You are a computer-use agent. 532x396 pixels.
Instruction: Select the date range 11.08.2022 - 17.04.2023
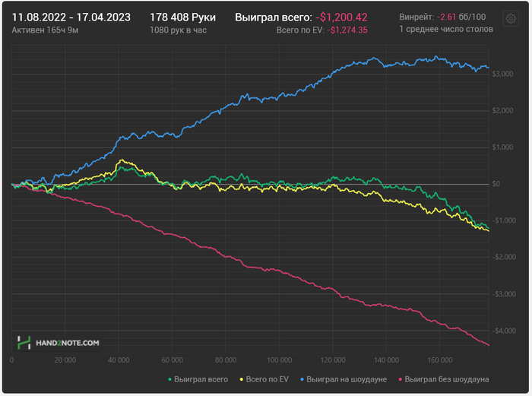(x=71, y=17)
